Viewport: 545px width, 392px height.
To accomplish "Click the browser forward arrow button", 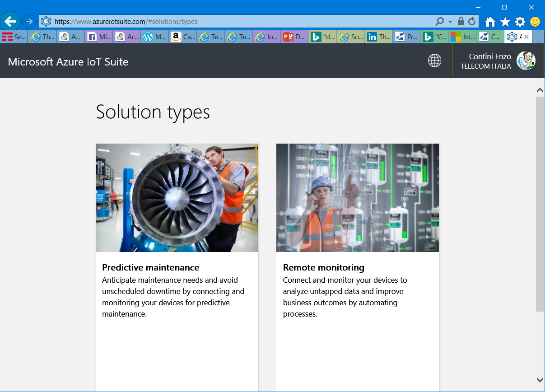I will tap(29, 21).
